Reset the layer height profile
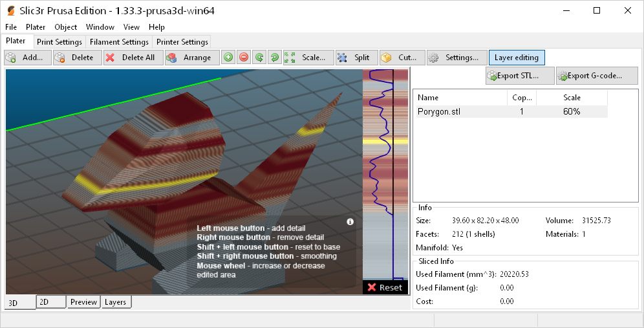This screenshot has height=328, width=644. pyautogui.click(x=385, y=287)
